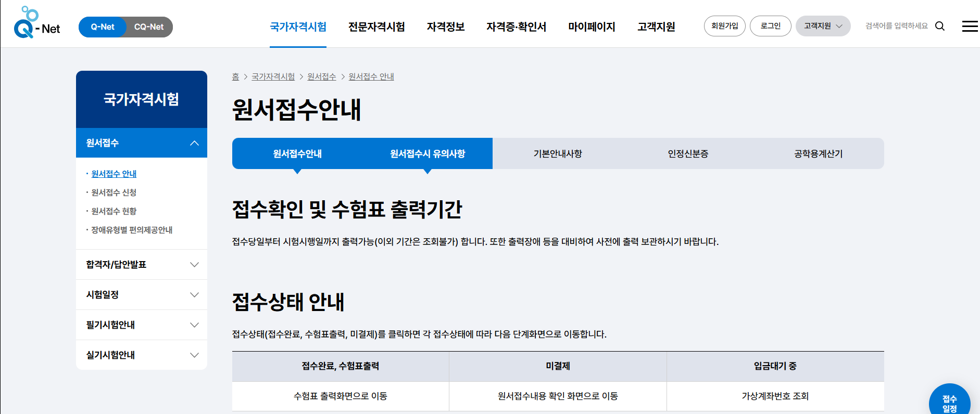Click the 국가자격시험 breadcrumb link
980x414 pixels.
pyautogui.click(x=273, y=76)
